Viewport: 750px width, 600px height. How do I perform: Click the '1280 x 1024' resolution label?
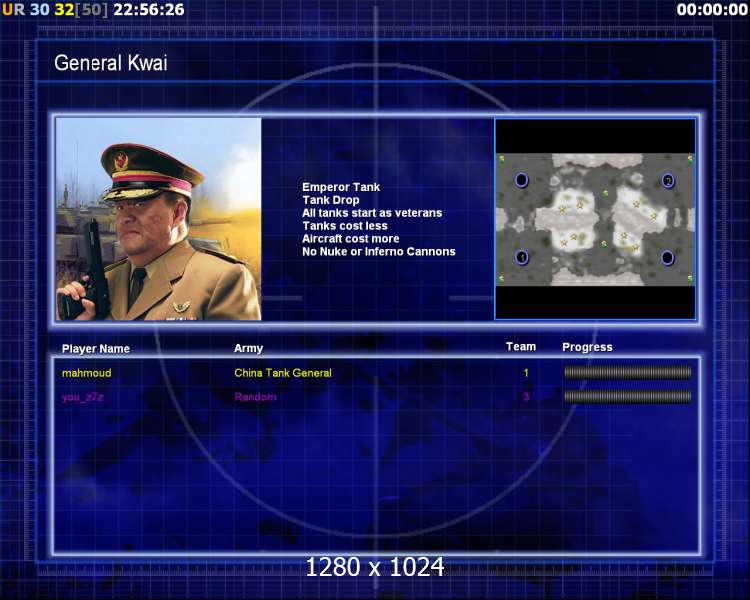tap(375, 567)
